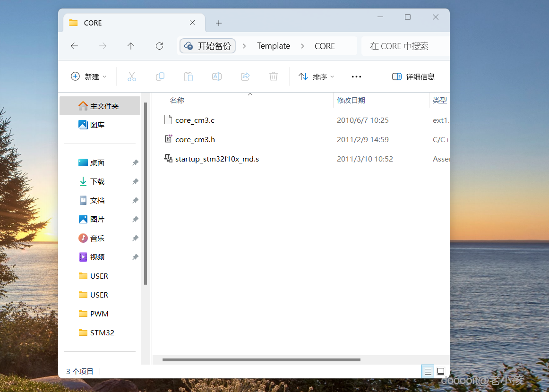
Task: Toggle the 详细信息 details pane
Action: [x=413, y=77]
